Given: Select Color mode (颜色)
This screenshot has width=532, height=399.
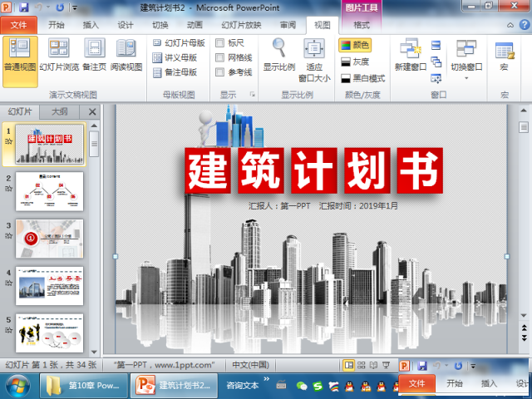Looking at the screenshot, I should click(355, 45).
